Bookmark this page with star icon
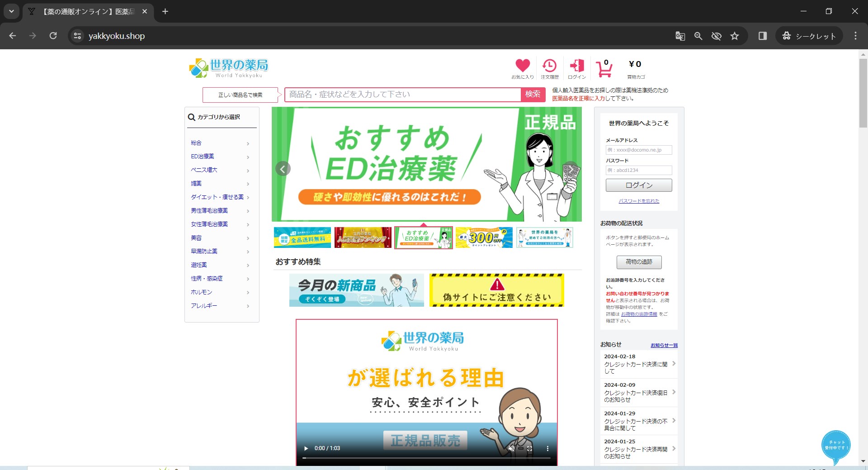 pos(735,36)
